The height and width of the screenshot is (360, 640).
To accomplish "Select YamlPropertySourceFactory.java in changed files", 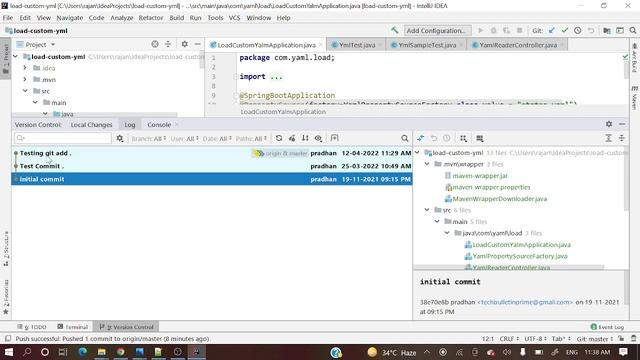I will (x=520, y=256).
